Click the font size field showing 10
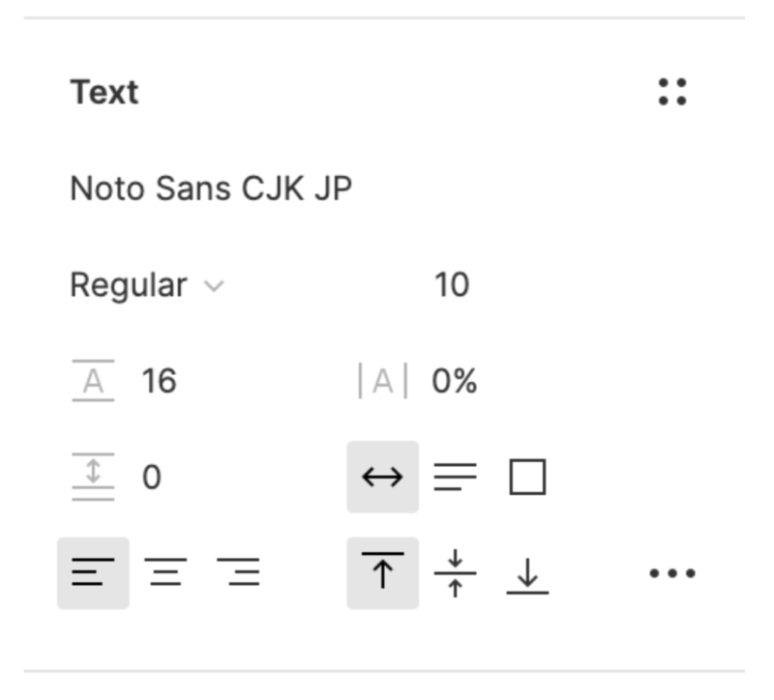 point(451,285)
